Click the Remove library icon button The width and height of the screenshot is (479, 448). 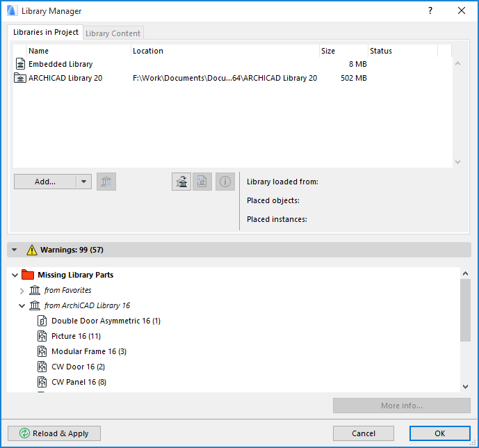[x=106, y=182]
